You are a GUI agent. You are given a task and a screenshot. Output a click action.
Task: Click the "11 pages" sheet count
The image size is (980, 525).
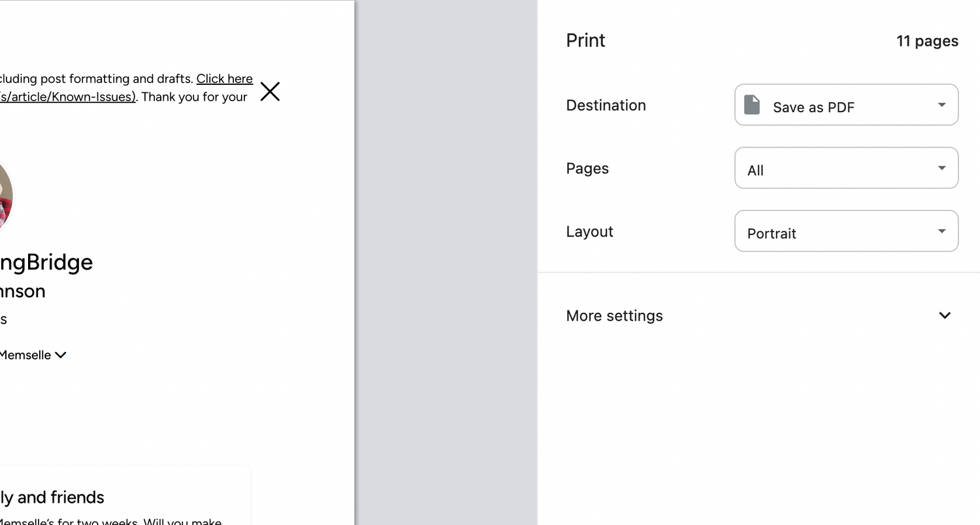[x=926, y=41]
